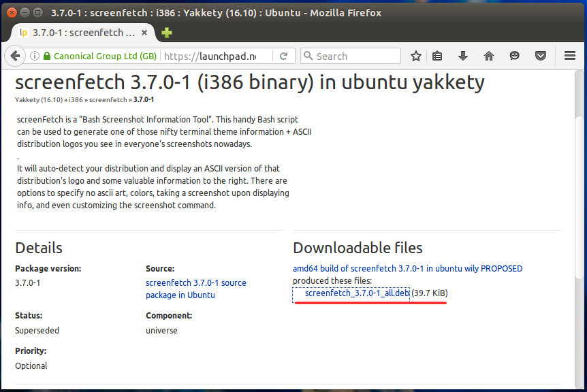Screen dimensions: 587x392
Task: Click the search magnifier icon
Action: 308,56
